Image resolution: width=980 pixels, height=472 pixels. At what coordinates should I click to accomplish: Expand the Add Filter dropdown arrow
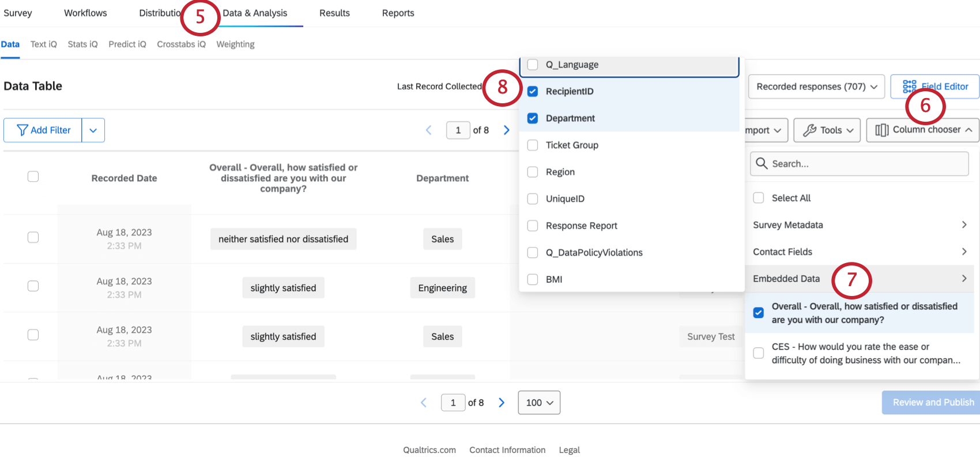(93, 130)
